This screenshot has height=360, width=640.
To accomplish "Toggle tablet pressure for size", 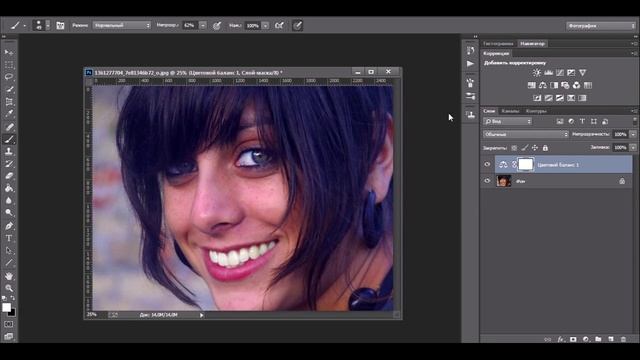I will [298, 25].
